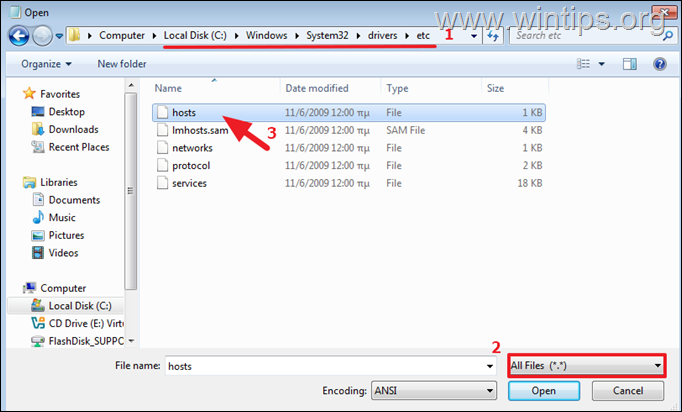Image resolution: width=682 pixels, height=412 pixels.
Task: Select the networks file
Action: [349, 148]
